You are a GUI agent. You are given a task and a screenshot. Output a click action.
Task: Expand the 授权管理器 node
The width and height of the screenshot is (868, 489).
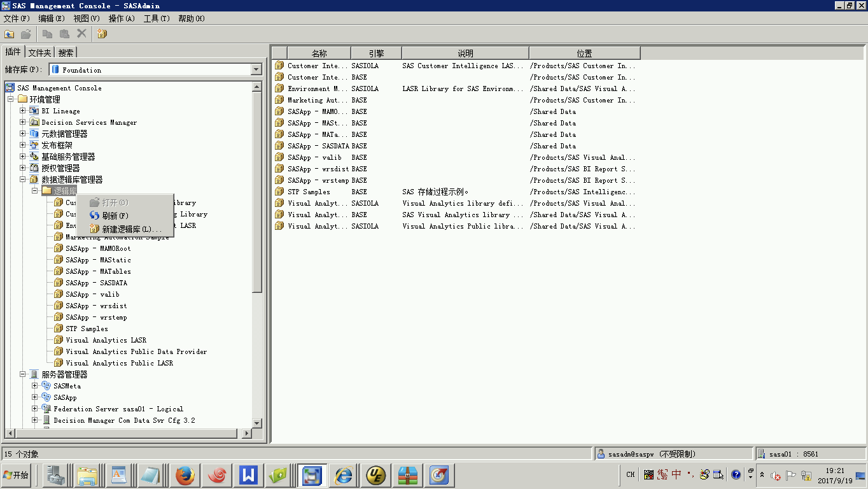(23, 168)
